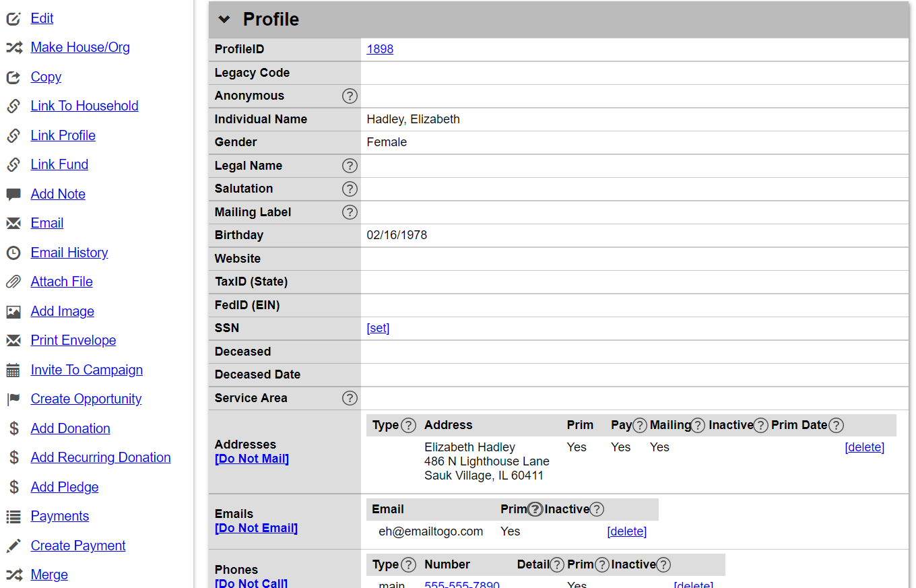
Task: Click the pencil icon beside Create Payment
Action: [13, 546]
